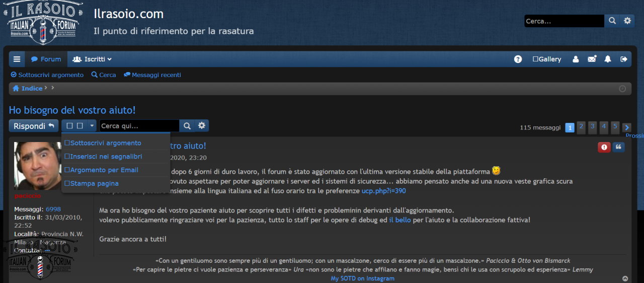Click the FAQ question mark icon
Screen dimensions: 644x283
pos(518,59)
